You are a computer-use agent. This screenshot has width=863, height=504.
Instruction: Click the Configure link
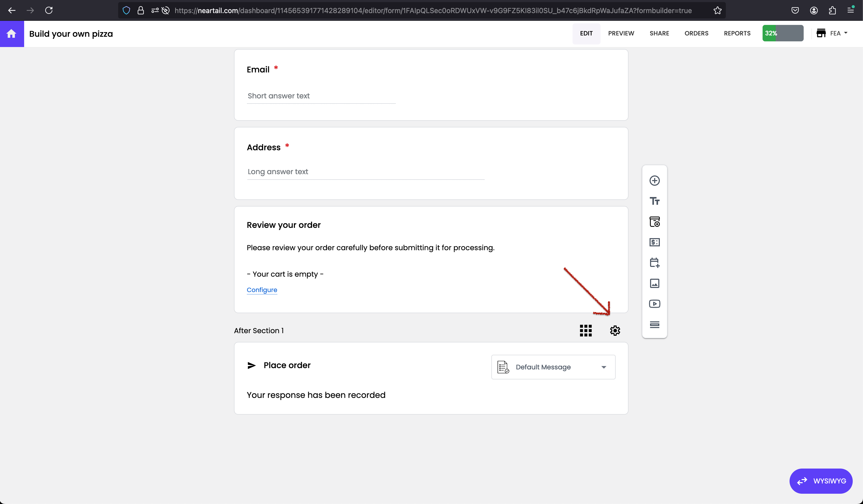point(262,290)
